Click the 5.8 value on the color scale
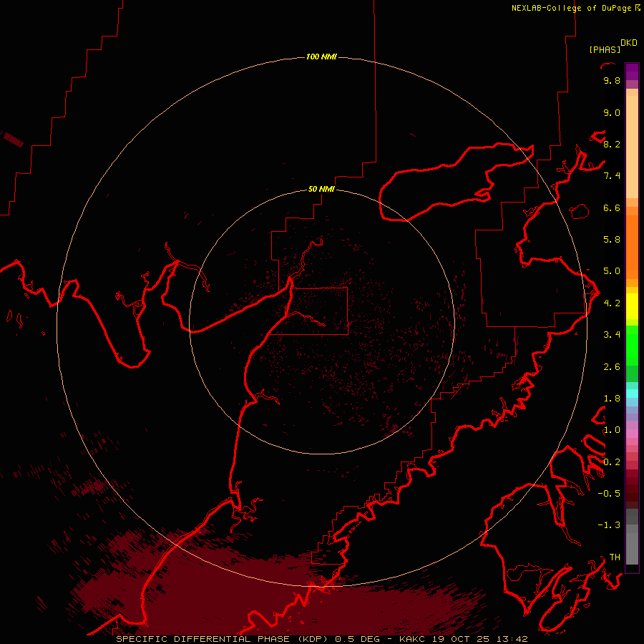 [612, 240]
